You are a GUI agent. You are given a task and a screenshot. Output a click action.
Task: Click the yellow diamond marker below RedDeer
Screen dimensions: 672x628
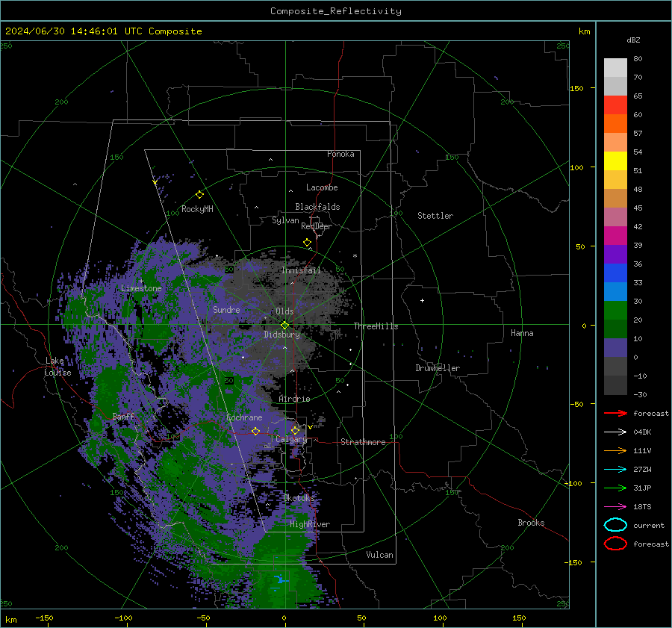[x=307, y=243]
